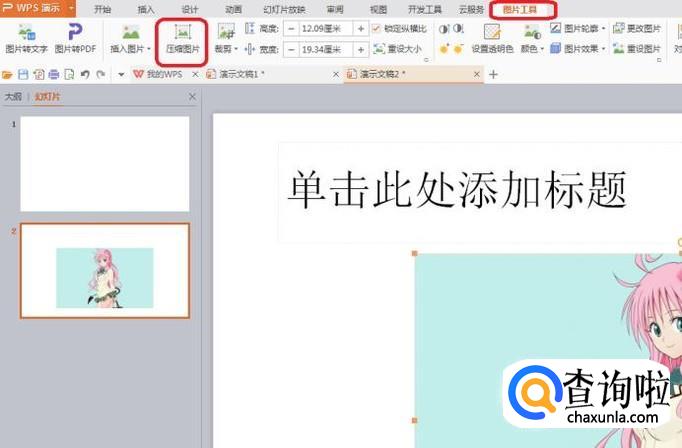This screenshot has height=448, width=682.
Task: Undo the last action
Action: click(x=85, y=75)
